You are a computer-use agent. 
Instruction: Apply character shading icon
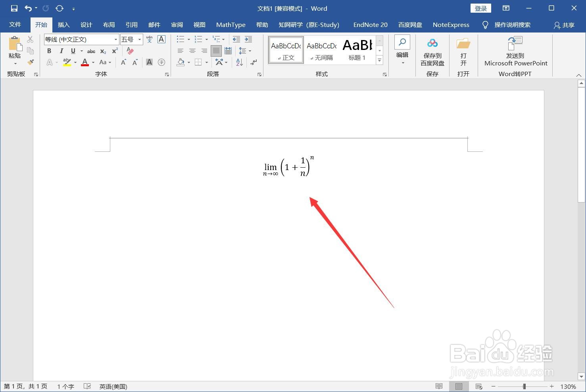pos(149,62)
